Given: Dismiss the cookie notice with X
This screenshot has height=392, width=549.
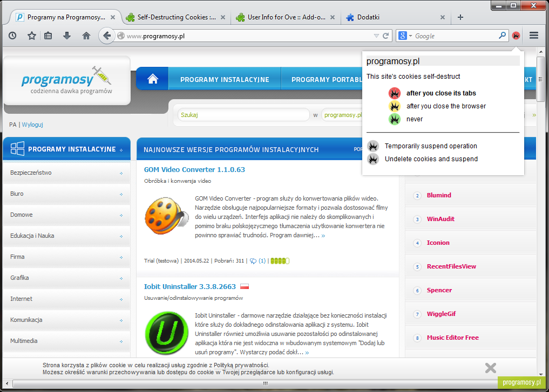Looking at the screenshot, I should (x=491, y=368).
